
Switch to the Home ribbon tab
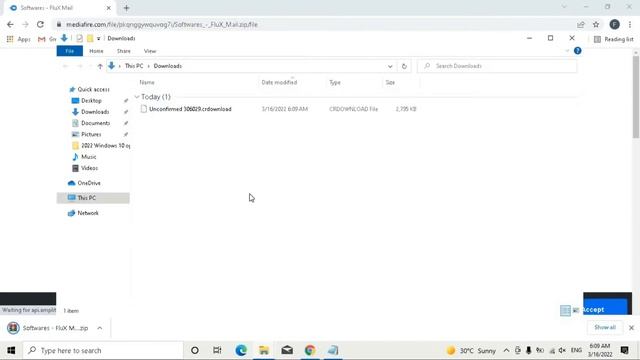click(96, 51)
